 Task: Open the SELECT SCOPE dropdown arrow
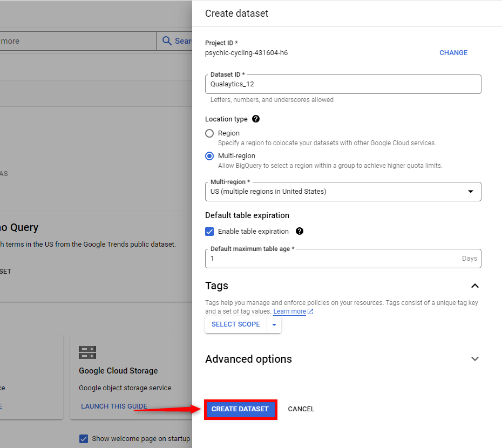click(274, 324)
